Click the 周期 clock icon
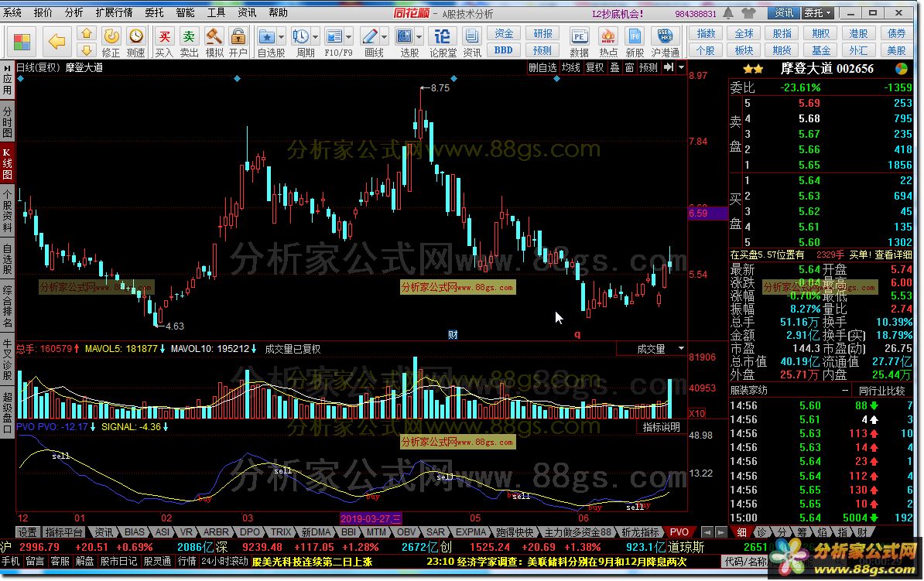The height and width of the screenshot is (581, 924). click(300, 36)
